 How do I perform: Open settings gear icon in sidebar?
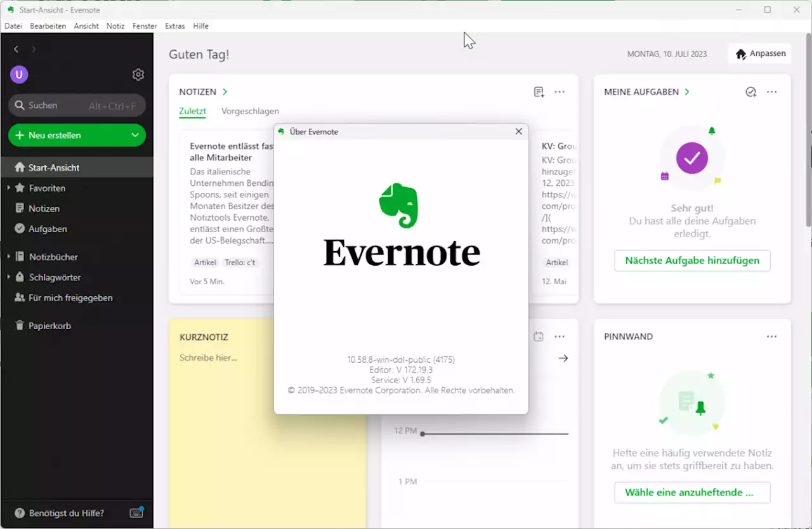tap(138, 75)
